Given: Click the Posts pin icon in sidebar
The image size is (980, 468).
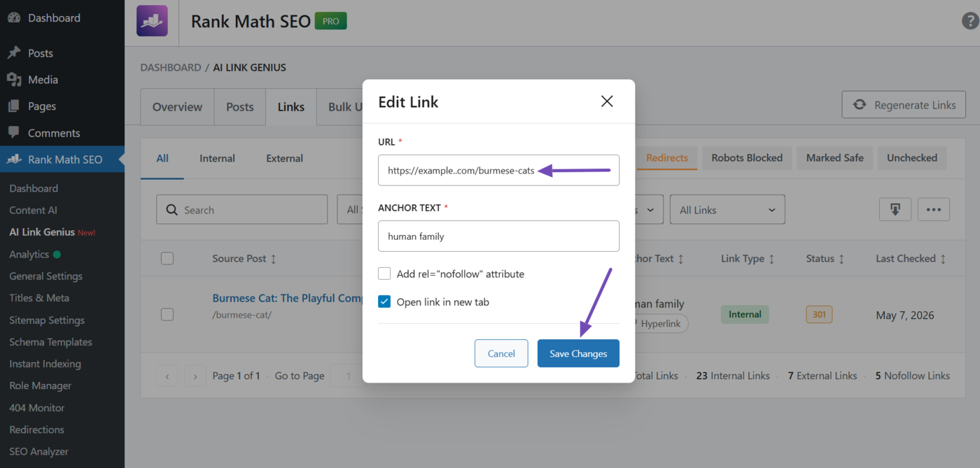Looking at the screenshot, I should click(x=14, y=53).
